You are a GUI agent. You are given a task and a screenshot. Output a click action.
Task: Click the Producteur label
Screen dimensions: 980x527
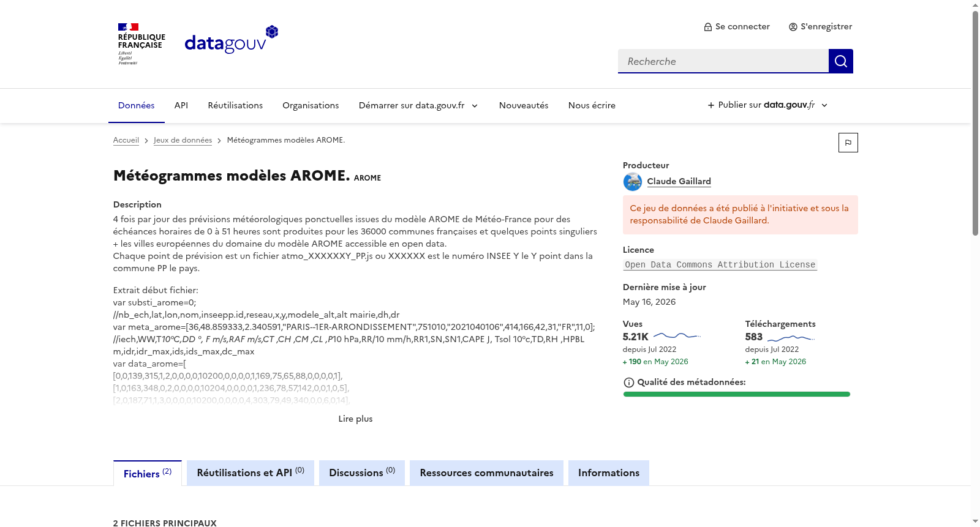coord(646,165)
